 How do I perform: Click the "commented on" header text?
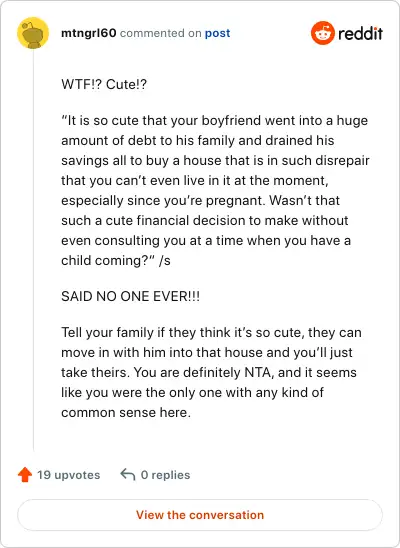tap(160, 33)
